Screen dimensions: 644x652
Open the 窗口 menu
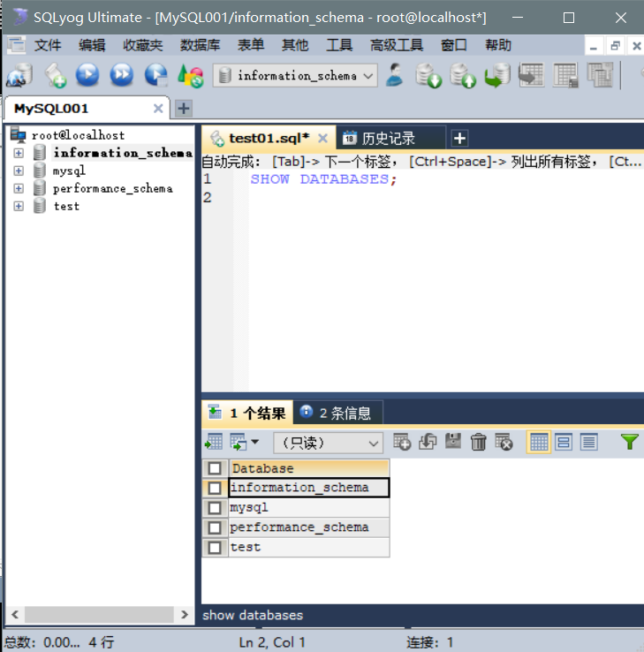[x=453, y=45]
